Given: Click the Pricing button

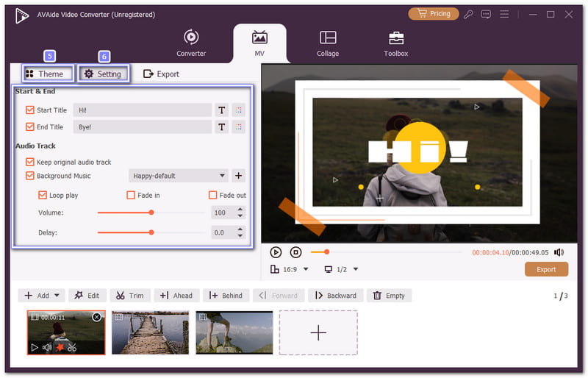Looking at the screenshot, I should click(433, 14).
